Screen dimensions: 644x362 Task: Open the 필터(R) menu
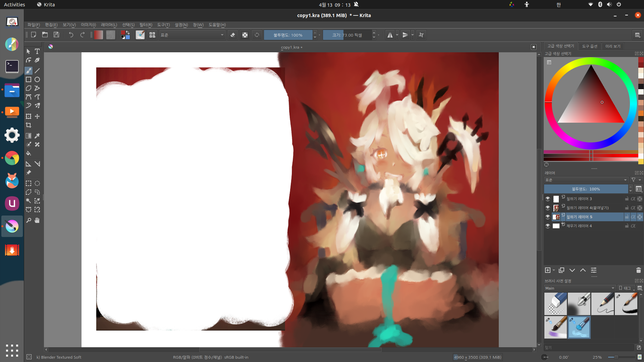point(146,25)
